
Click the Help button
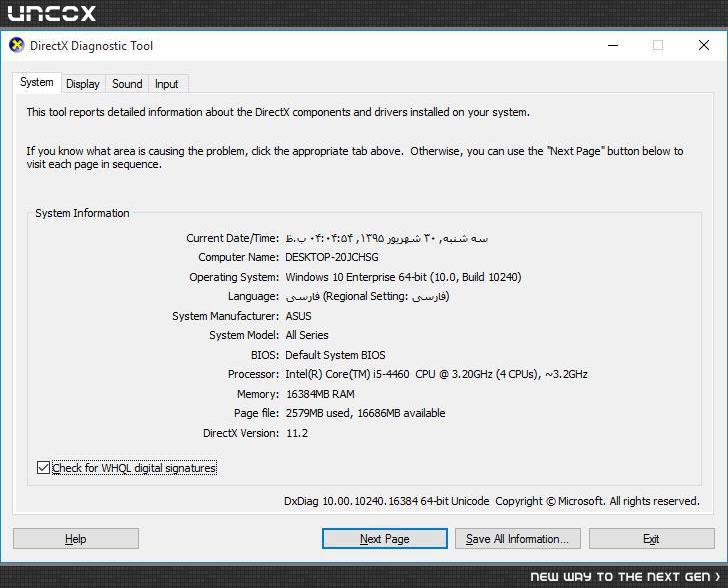pyautogui.click(x=76, y=539)
